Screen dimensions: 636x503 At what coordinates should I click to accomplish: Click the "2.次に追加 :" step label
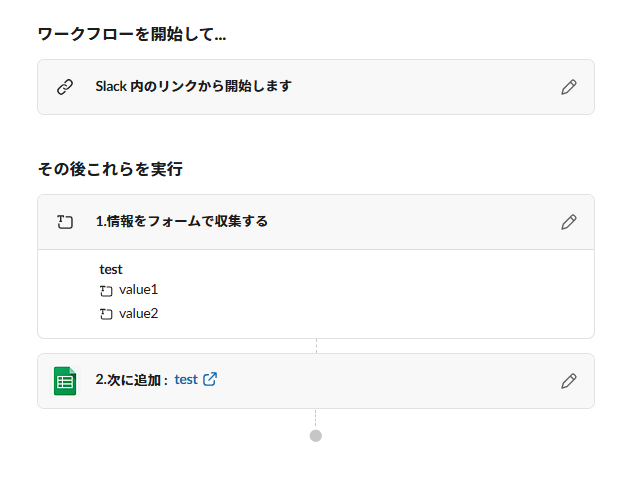(131, 380)
